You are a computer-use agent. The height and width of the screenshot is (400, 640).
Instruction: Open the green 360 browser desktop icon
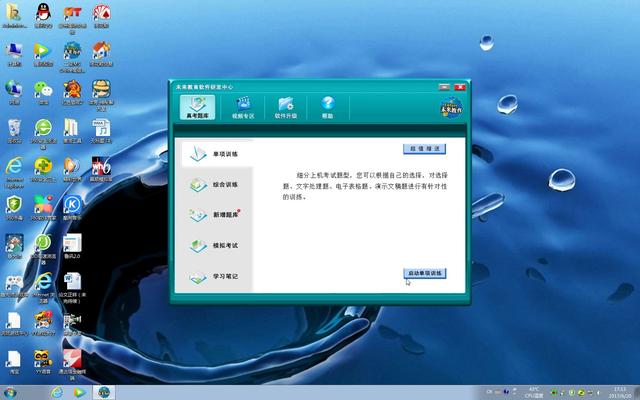click(x=43, y=132)
